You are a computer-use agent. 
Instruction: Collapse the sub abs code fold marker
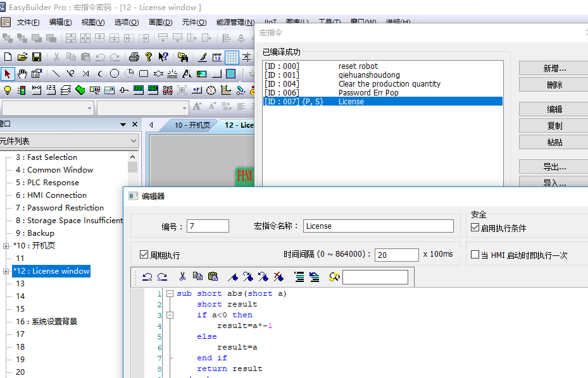click(x=170, y=293)
